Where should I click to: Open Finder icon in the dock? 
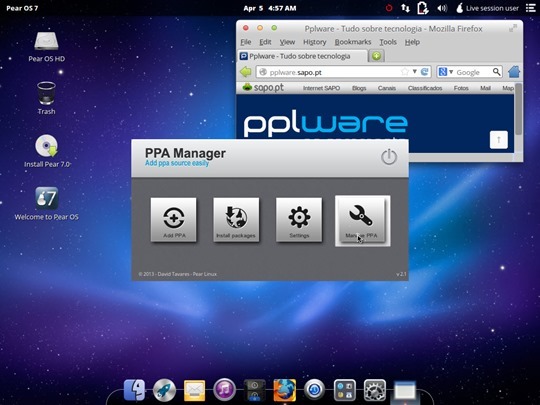[135, 390]
